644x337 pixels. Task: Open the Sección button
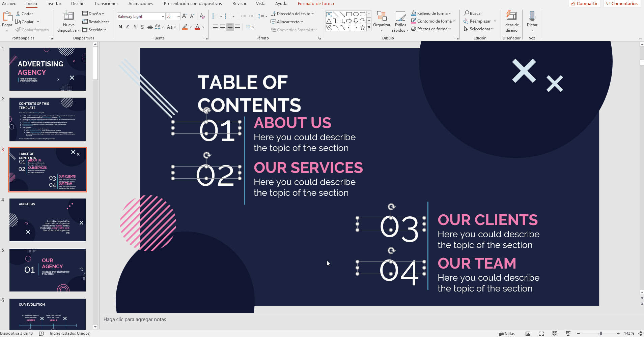pyautogui.click(x=94, y=30)
